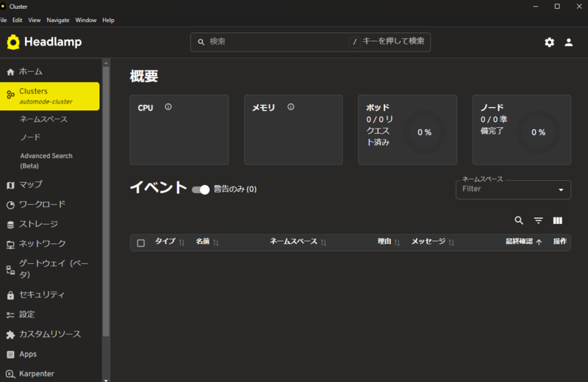This screenshot has width=588, height=382.
Task: Click the Karpenter icon in sidebar
Action: [10, 374]
